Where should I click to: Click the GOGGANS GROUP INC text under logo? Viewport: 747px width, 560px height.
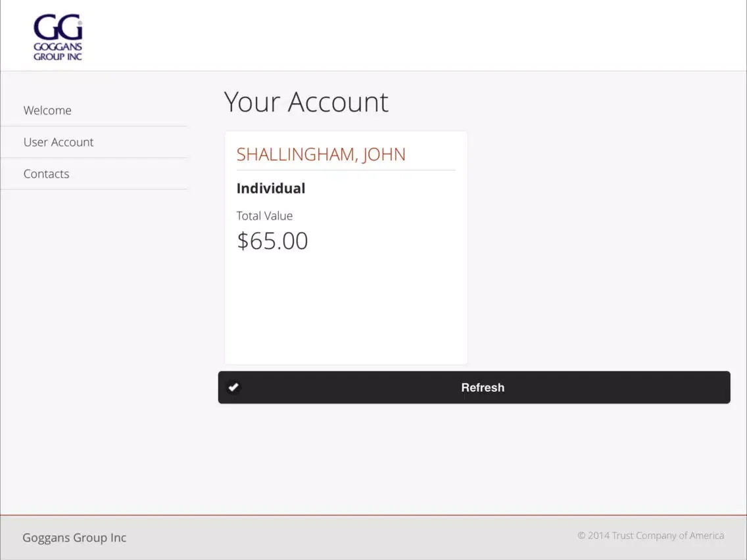[x=58, y=52]
